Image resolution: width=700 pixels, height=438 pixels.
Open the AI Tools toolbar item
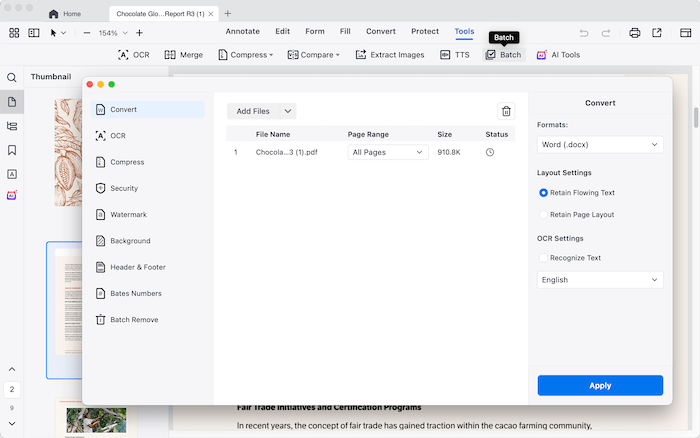tap(557, 55)
